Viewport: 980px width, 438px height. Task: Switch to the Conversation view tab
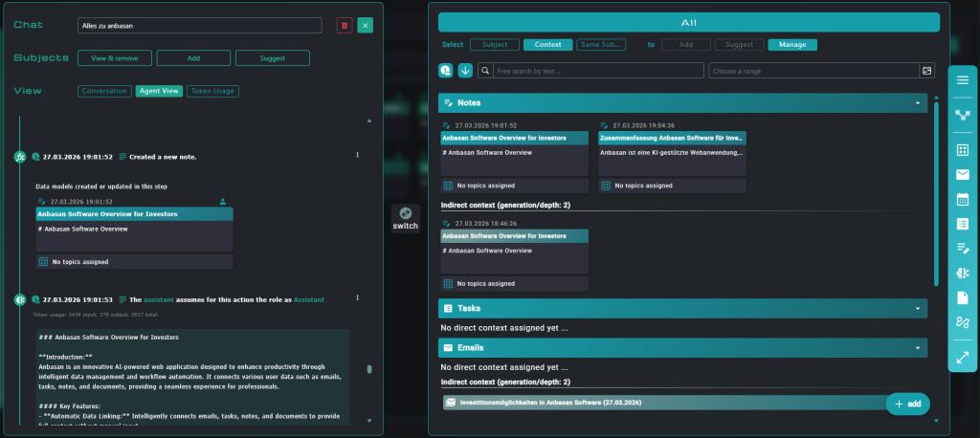[x=104, y=91]
